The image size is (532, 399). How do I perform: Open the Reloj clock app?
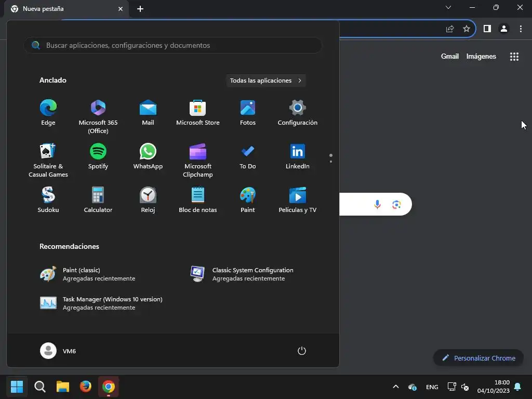coord(148,200)
